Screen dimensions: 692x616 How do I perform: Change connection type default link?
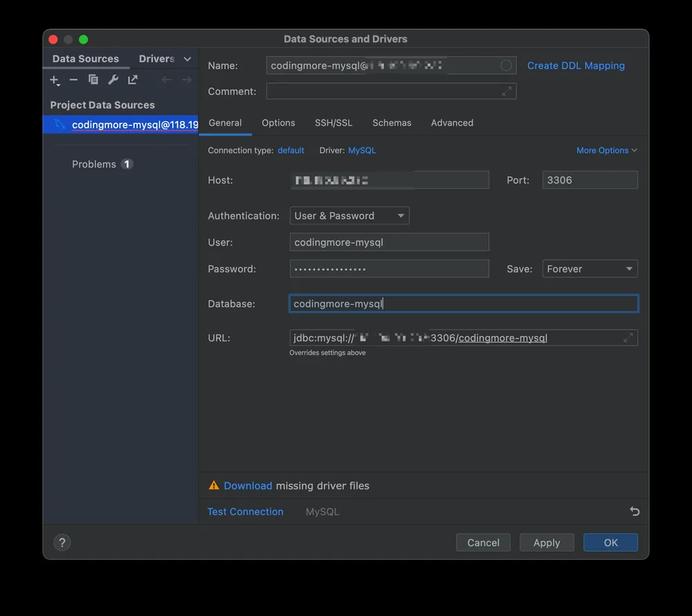click(x=291, y=150)
